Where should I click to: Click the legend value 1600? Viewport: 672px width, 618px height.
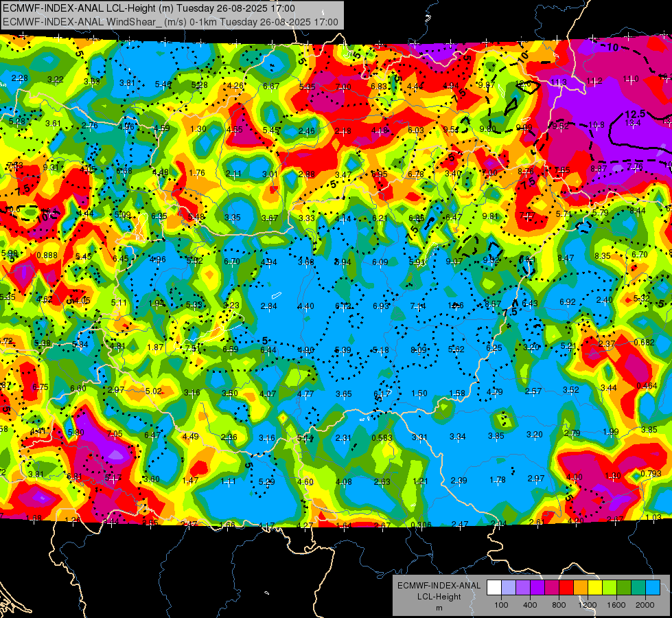coord(616,605)
